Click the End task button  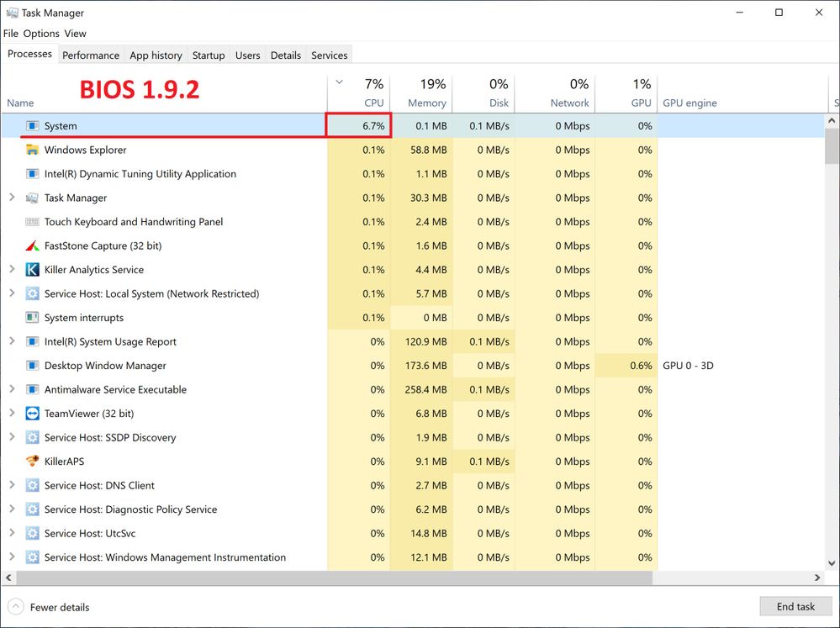pos(795,607)
